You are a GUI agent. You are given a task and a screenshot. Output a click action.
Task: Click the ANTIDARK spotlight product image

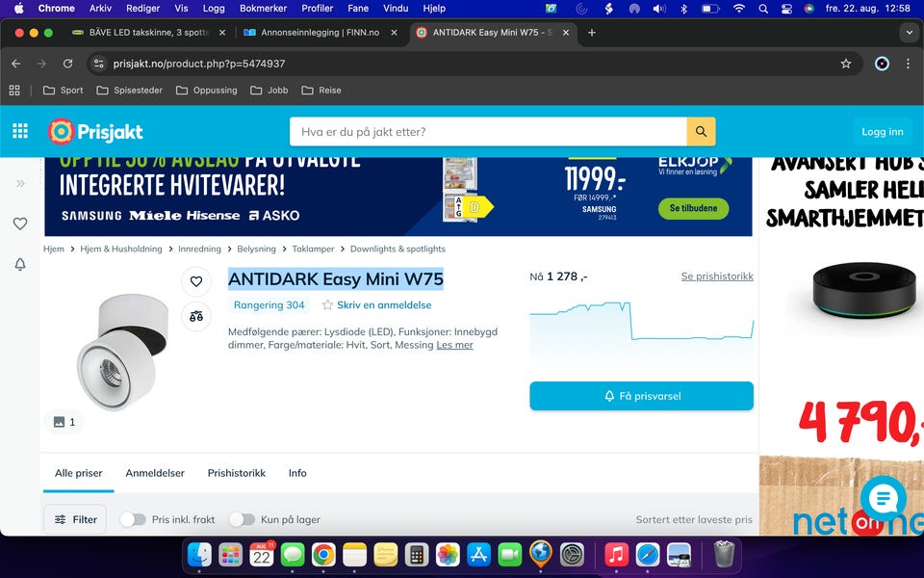124,353
